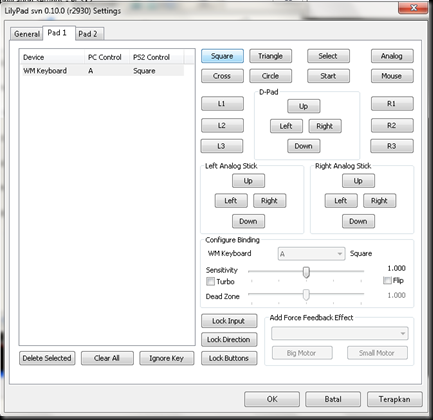Click the Small Motor button
The image size is (433, 420).
coord(377,353)
